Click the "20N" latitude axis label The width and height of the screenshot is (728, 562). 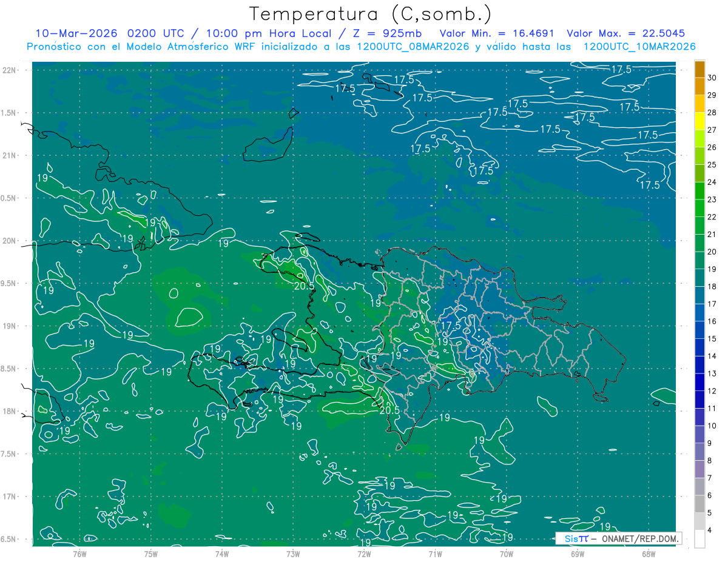10,241
